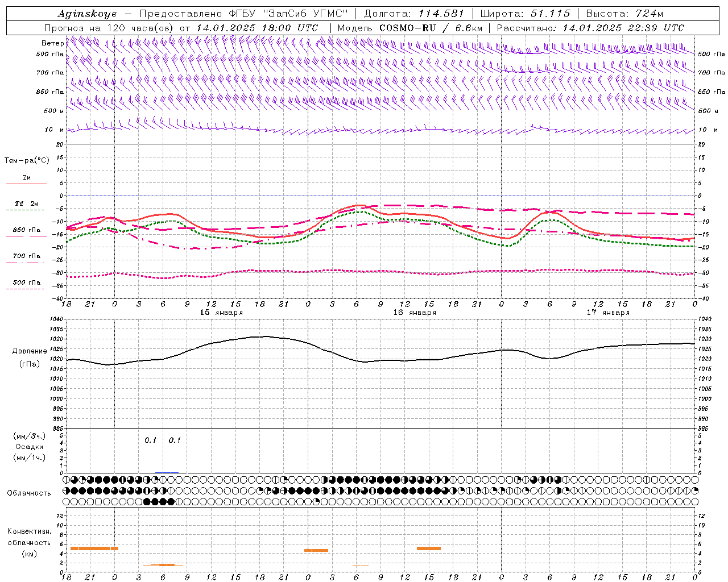Select the longitude value 114.581
This screenshot has width=728, height=582.
(x=441, y=14)
